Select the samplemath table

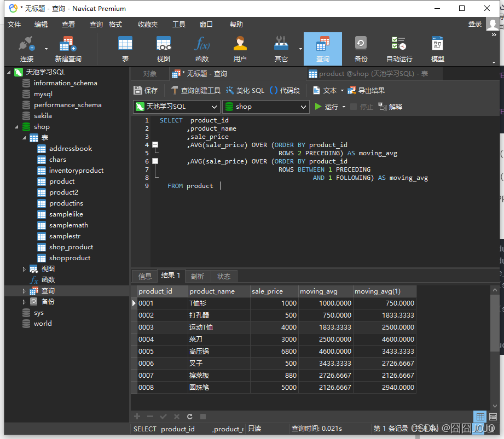(x=68, y=225)
